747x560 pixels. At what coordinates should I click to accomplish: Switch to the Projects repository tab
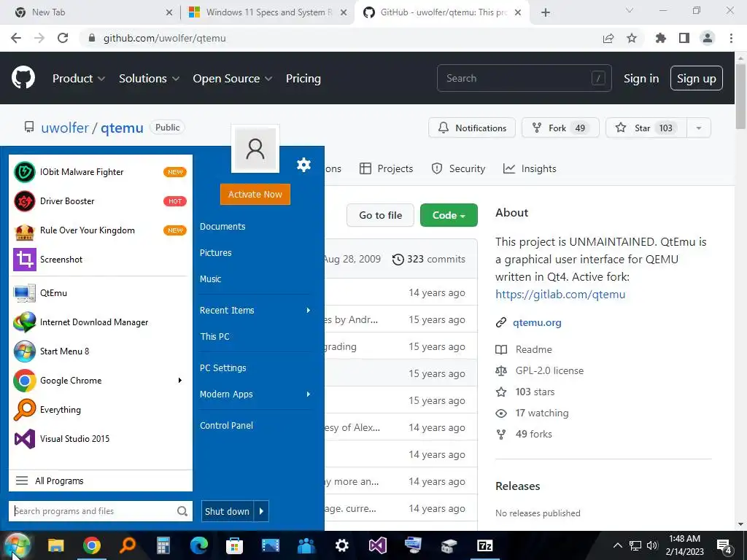387,168
